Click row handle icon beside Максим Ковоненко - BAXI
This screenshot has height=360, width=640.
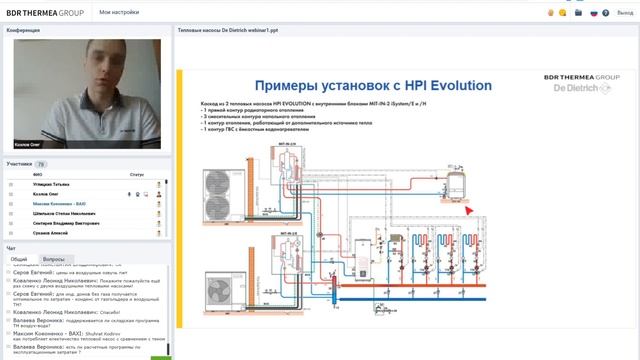pyautogui.click(x=11, y=204)
